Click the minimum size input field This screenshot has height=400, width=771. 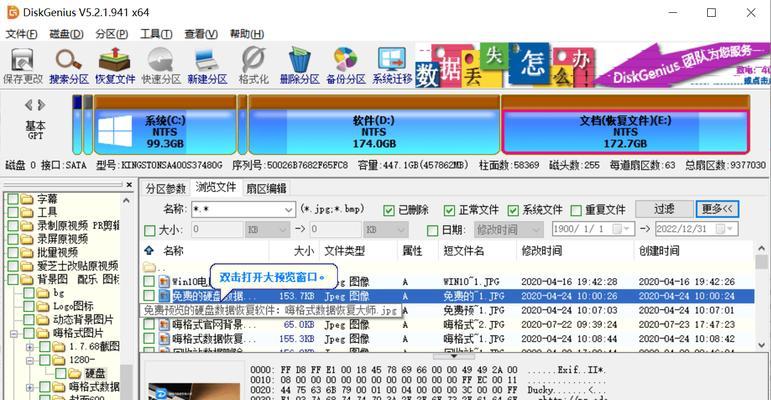point(217,230)
